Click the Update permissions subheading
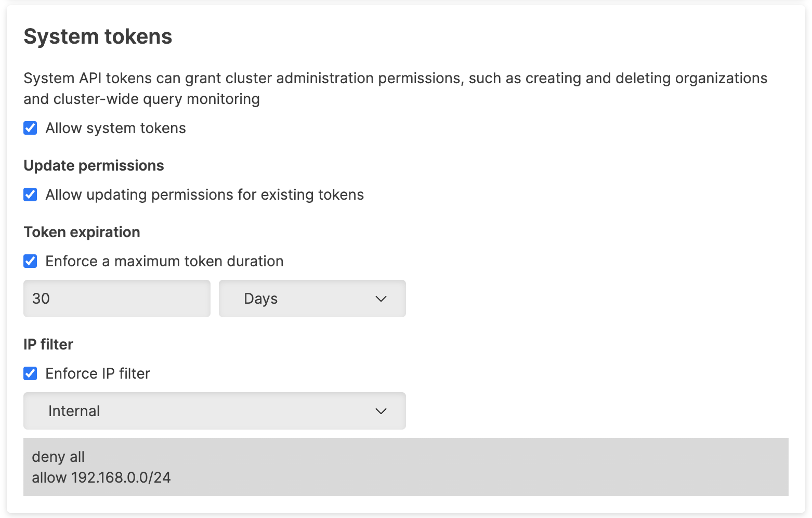 click(x=94, y=165)
